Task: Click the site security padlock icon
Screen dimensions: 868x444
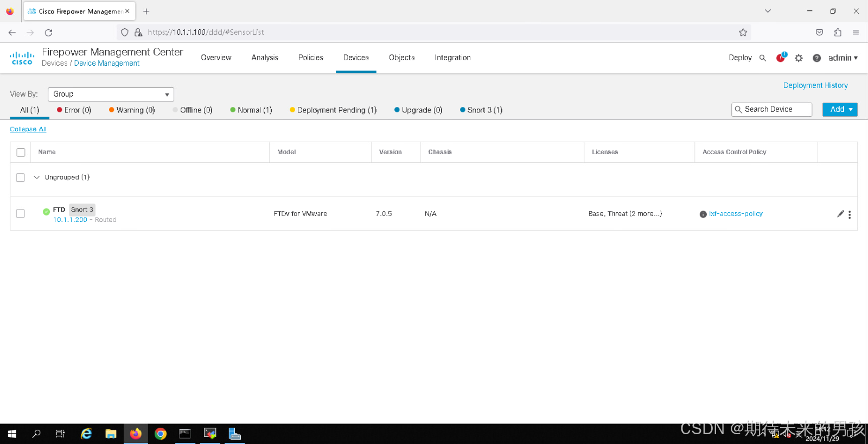Action: pyautogui.click(x=138, y=33)
